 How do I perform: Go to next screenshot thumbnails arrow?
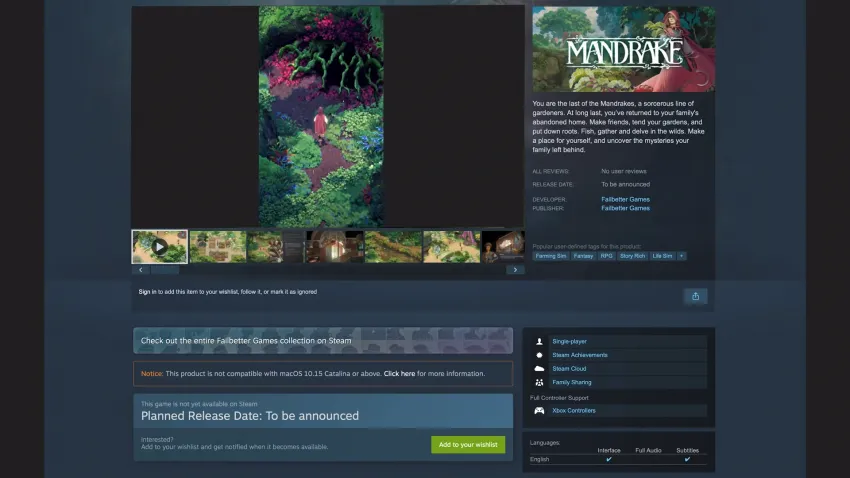516,269
